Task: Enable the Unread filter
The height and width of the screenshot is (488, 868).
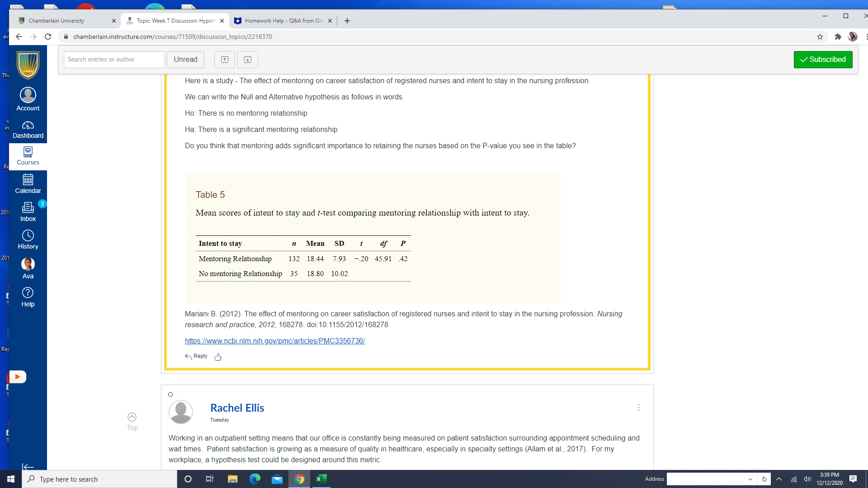Action: pyautogui.click(x=185, y=59)
